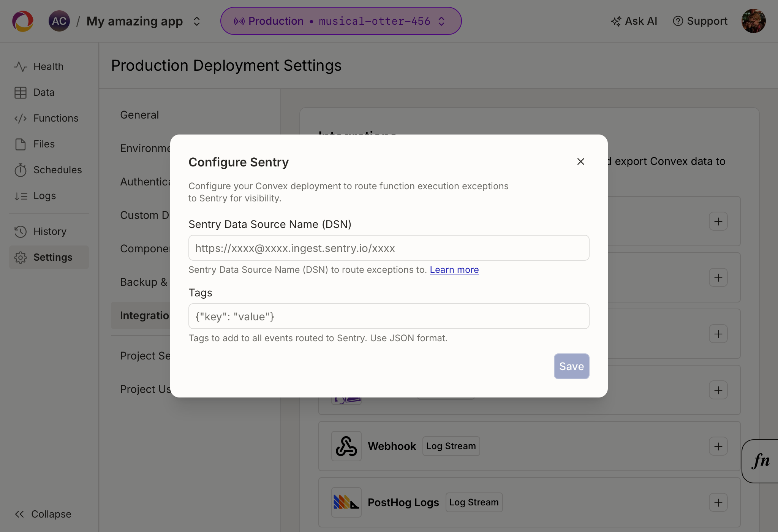Screen dimensions: 778x532
Task: Open the user profile avatar
Action: [x=754, y=21]
